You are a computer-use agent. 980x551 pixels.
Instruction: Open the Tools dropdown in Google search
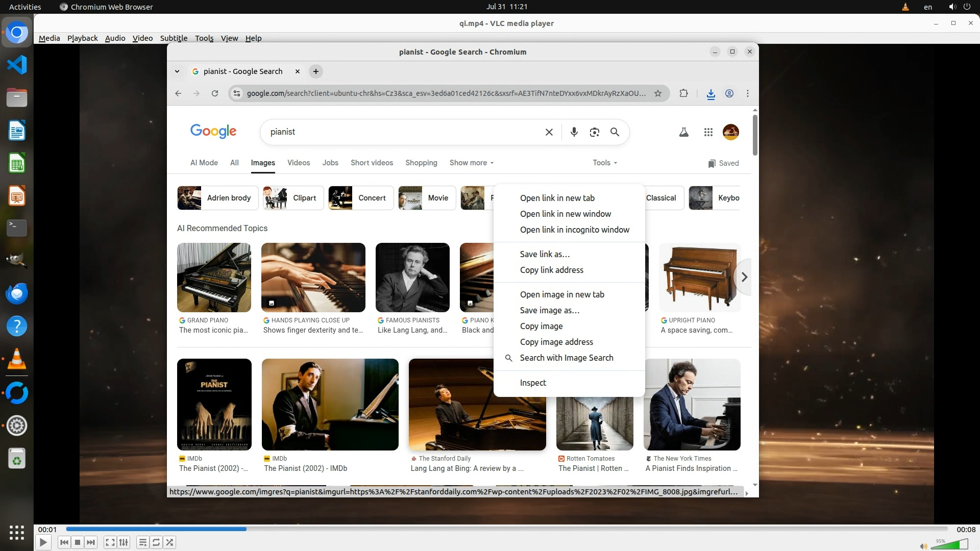coord(604,163)
